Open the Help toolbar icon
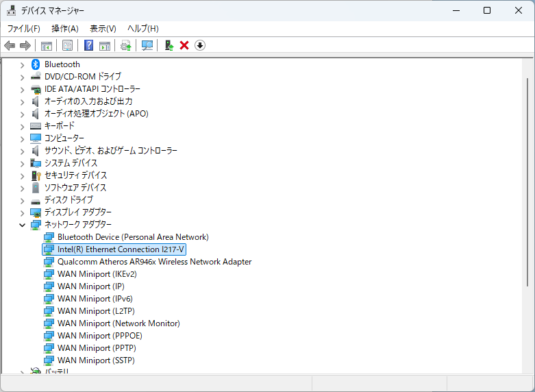The height and width of the screenshot is (392, 535). coord(88,45)
